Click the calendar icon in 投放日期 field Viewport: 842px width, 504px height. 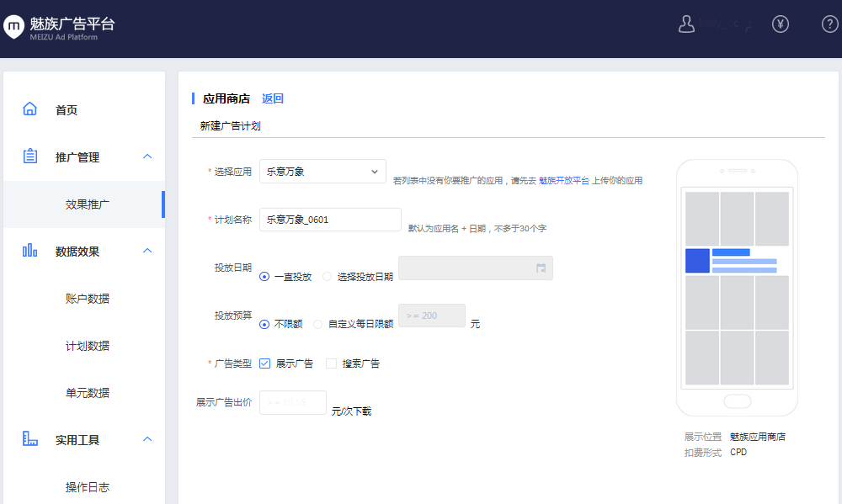540,268
